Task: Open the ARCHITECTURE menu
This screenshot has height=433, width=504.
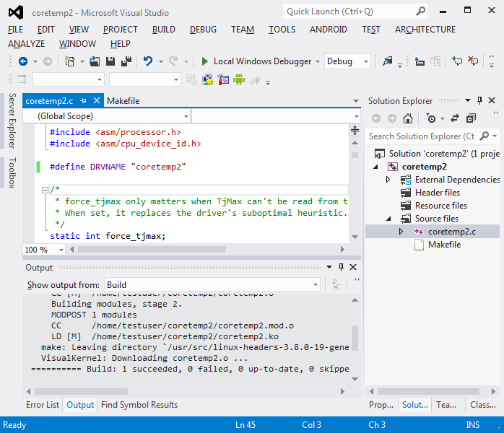Action: coord(425,30)
